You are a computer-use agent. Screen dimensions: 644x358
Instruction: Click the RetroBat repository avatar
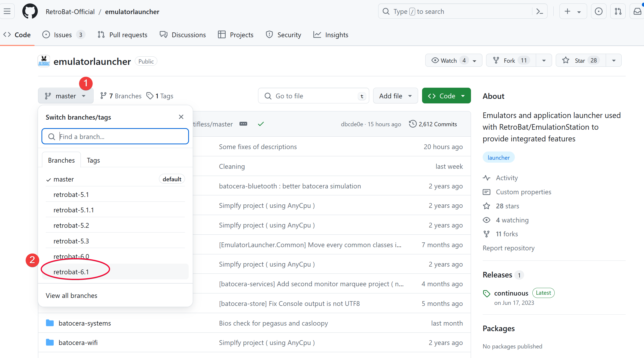tap(44, 61)
